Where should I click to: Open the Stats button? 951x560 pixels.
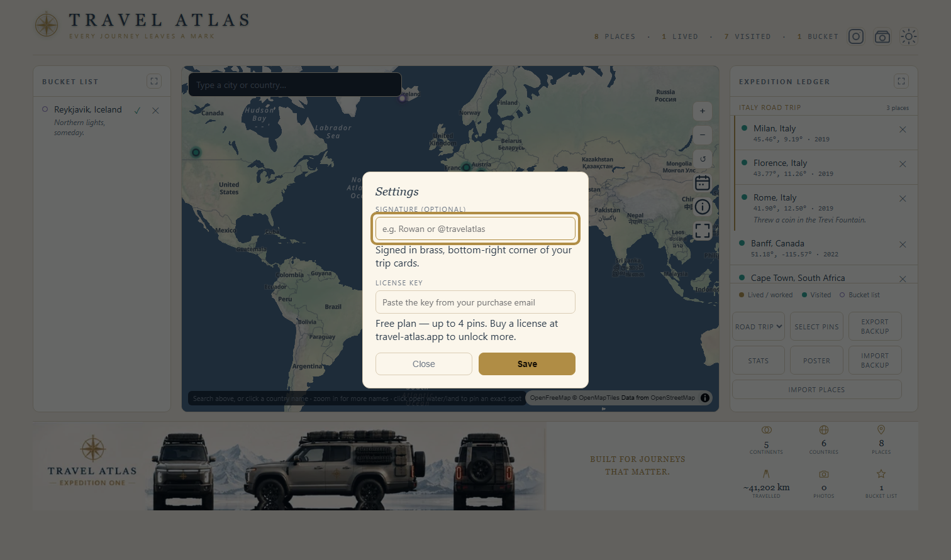pyautogui.click(x=759, y=361)
